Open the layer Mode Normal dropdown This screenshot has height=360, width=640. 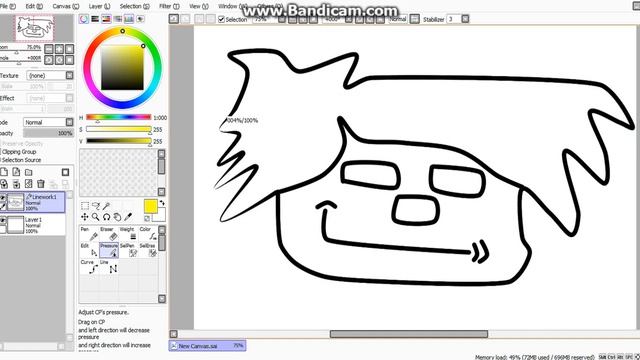tap(69, 122)
